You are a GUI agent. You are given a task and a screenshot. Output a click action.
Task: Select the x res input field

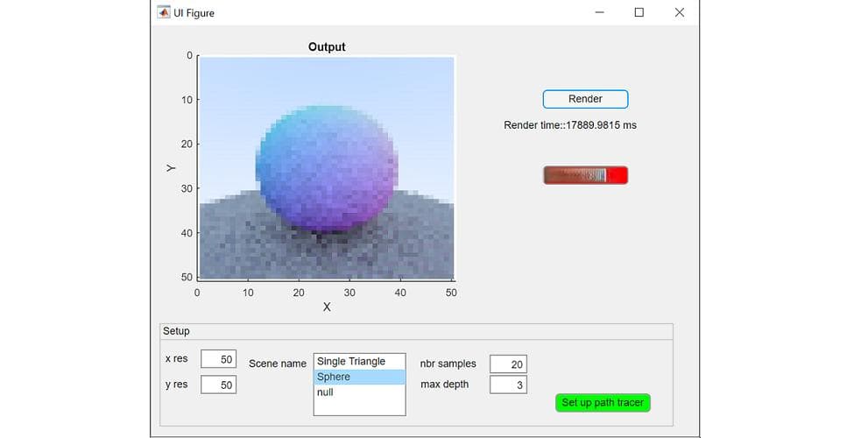pyautogui.click(x=218, y=359)
